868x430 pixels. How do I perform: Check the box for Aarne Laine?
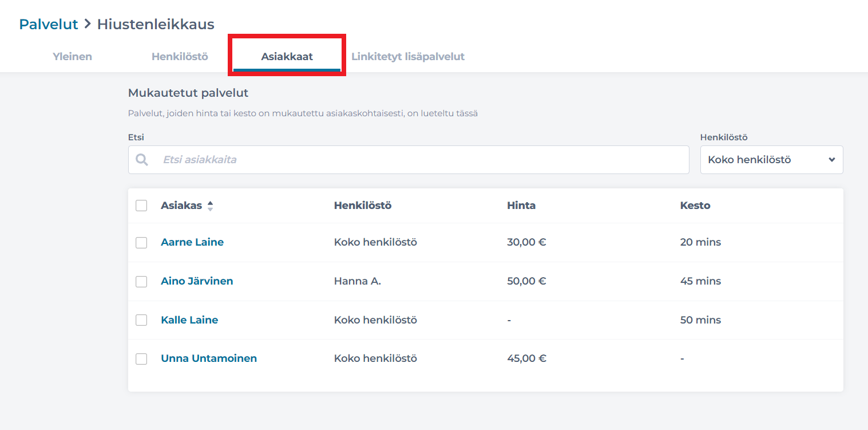(141, 243)
